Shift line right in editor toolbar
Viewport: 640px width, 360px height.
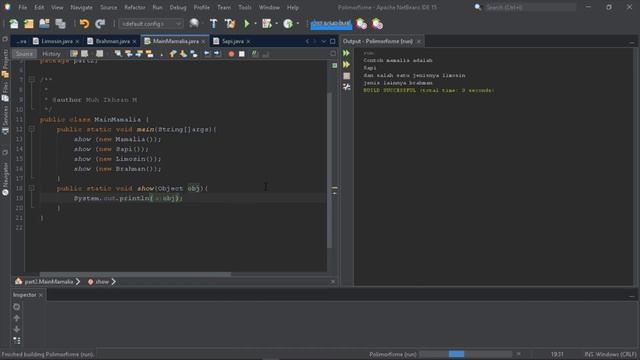217,54
